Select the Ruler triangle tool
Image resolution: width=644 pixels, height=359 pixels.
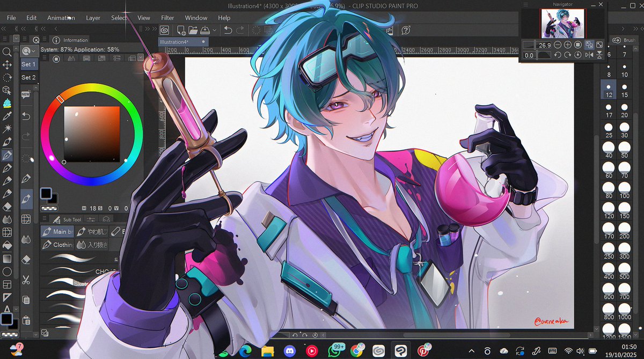coord(7,297)
